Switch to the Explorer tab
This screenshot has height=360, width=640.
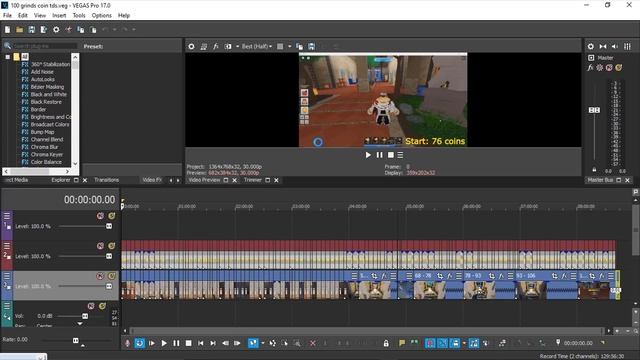(61, 180)
